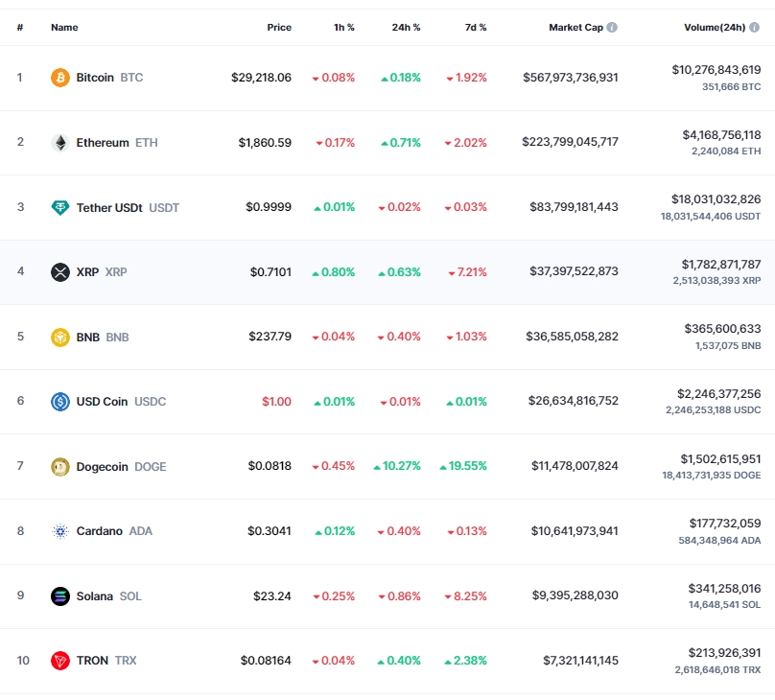Click the BNB coin logo
Screen dimensions: 775x700
[60, 338]
